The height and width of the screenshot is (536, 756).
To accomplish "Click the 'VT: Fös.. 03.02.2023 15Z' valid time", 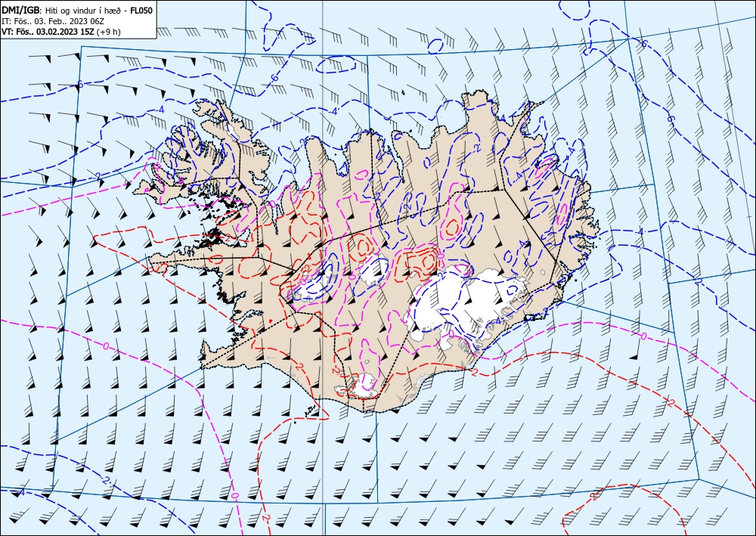I will [48, 32].
